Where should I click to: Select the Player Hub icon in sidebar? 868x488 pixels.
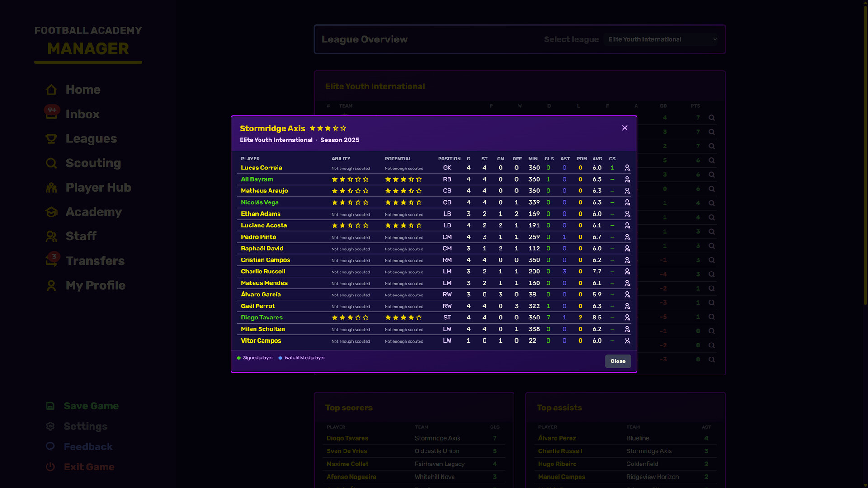(x=51, y=188)
